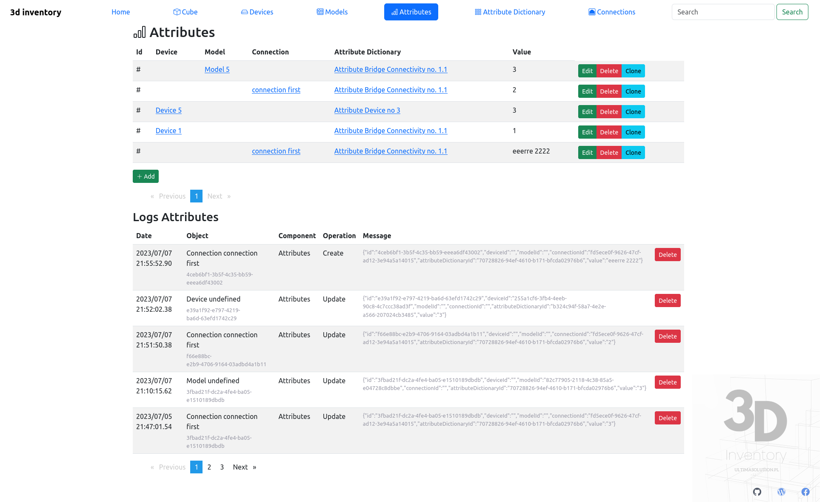This screenshot has height=504, width=822.
Task: Go to logs page 2
Action: pos(209,467)
